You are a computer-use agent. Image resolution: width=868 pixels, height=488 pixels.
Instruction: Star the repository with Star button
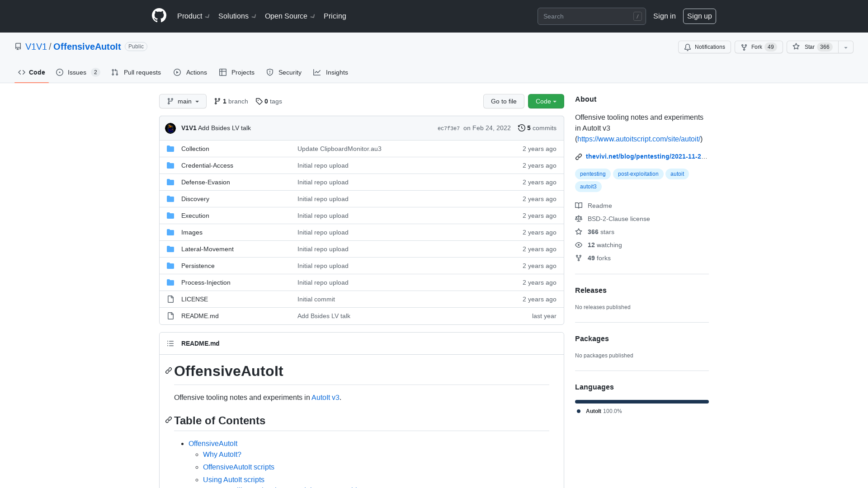(812, 47)
